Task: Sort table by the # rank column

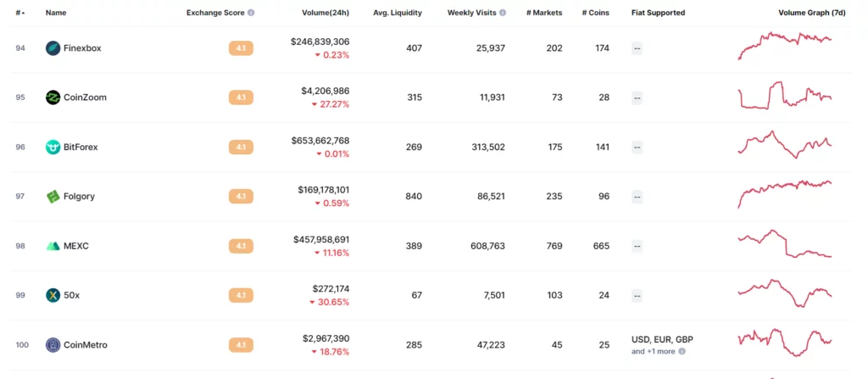Action: 19,14
